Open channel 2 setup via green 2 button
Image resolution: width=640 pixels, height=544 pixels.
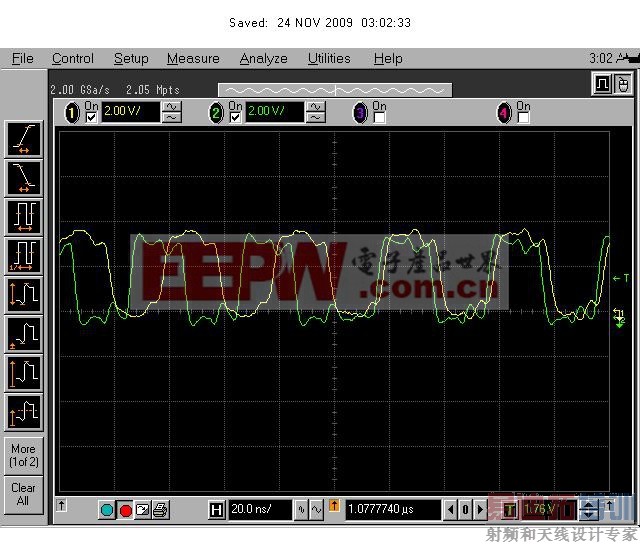[216, 113]
